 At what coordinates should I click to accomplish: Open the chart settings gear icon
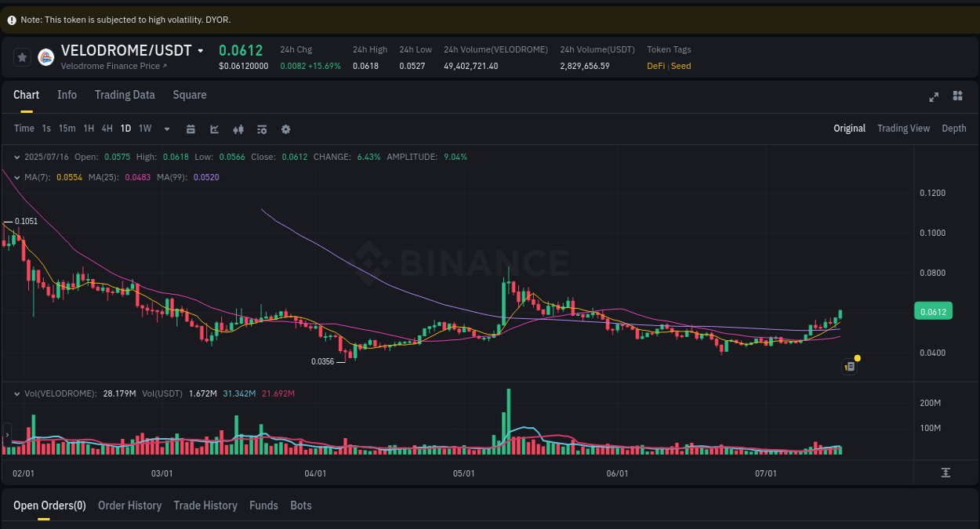[285, 129]
